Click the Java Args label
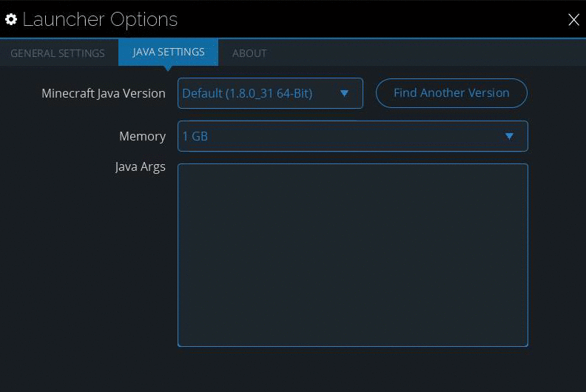This screenshot has height=392, width=586. [140, 166]
